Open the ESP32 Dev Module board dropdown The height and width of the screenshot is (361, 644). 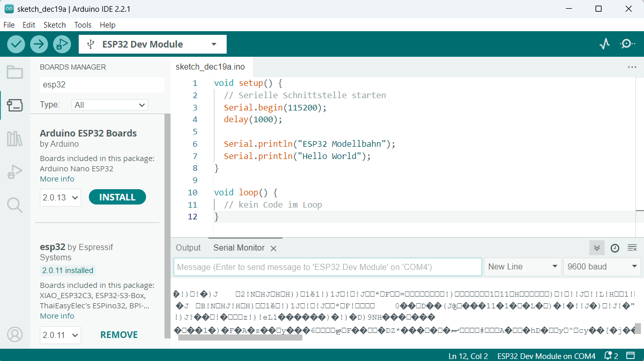153,44
